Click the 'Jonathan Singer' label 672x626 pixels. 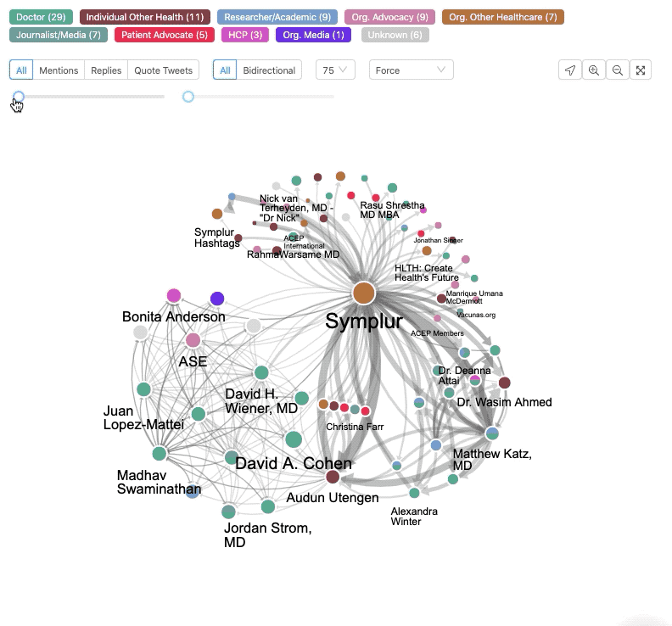(x=438, y=240)
